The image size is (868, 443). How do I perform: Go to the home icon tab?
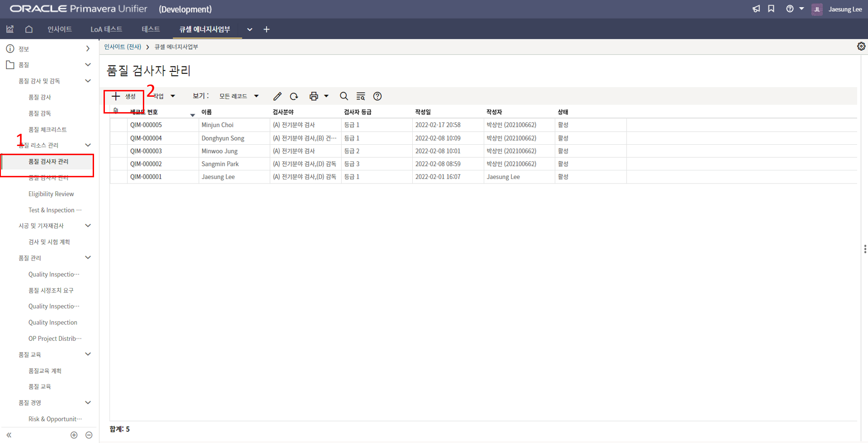(29, 29)
